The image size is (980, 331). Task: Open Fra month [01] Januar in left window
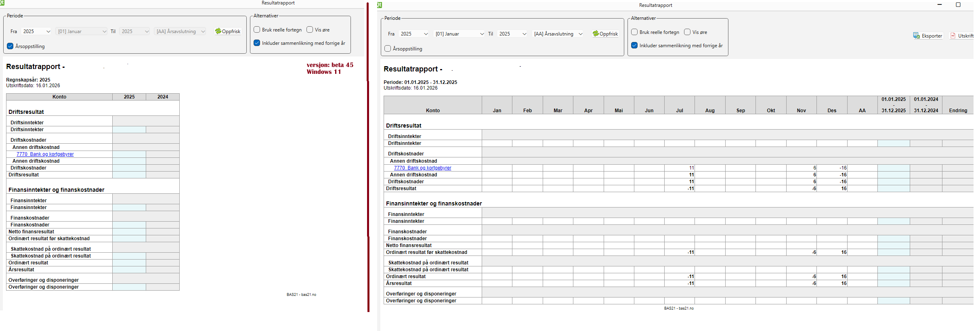pos(82,31)
